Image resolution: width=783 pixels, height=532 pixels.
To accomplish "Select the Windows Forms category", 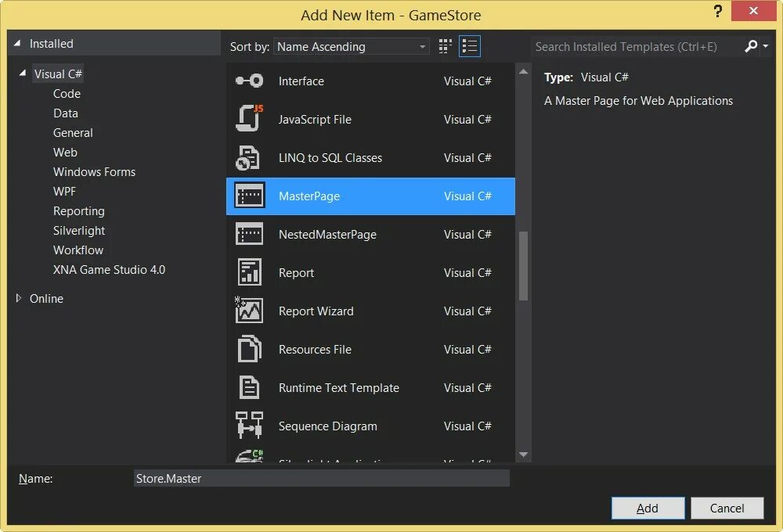I will pos(94,171).
